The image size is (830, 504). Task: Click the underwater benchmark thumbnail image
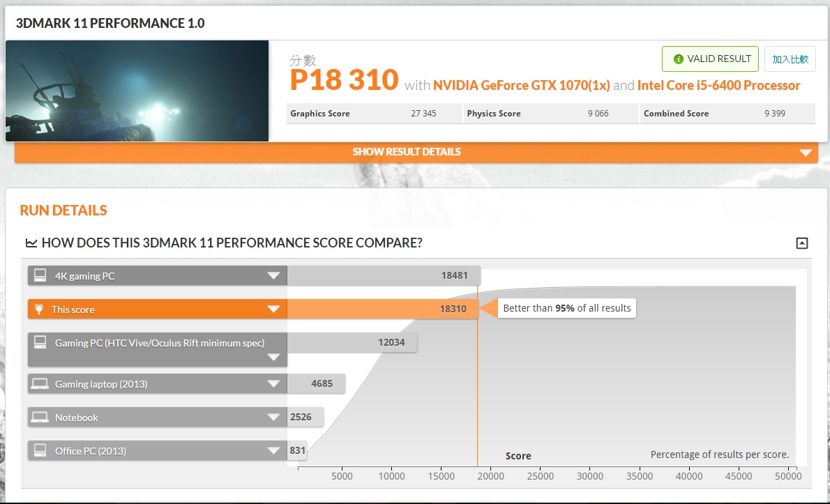click(x=137, y=91)
